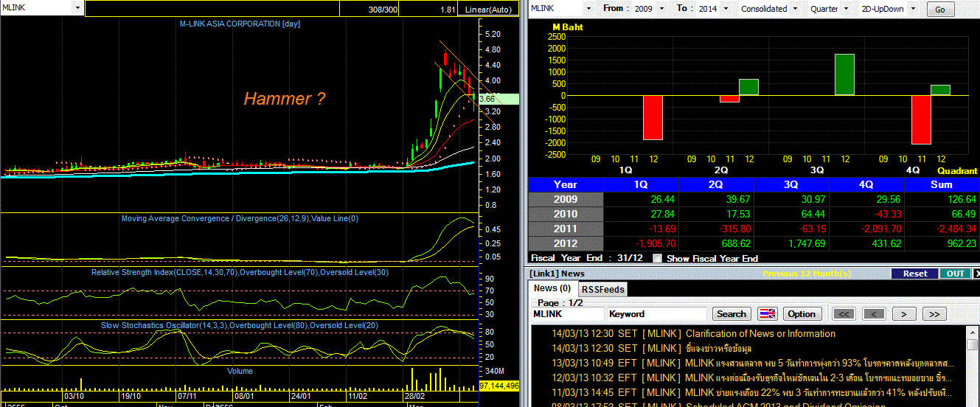Click the 1.81 value field
Image resolution: width=980 pixels, height=407 pixels.
tap(428, 10)
